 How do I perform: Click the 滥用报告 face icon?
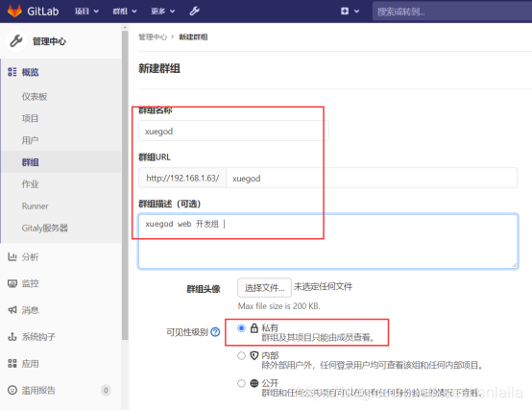[x=12, y=390]
